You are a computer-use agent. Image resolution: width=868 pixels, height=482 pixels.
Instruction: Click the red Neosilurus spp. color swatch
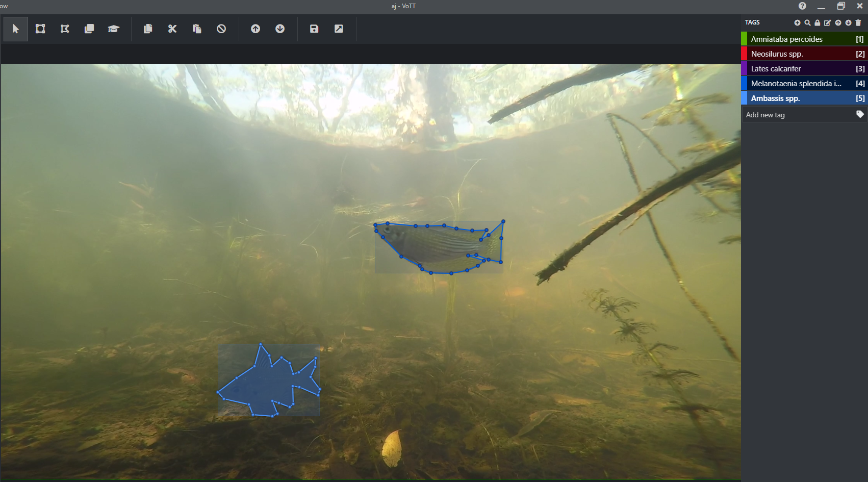coord(744,54)
